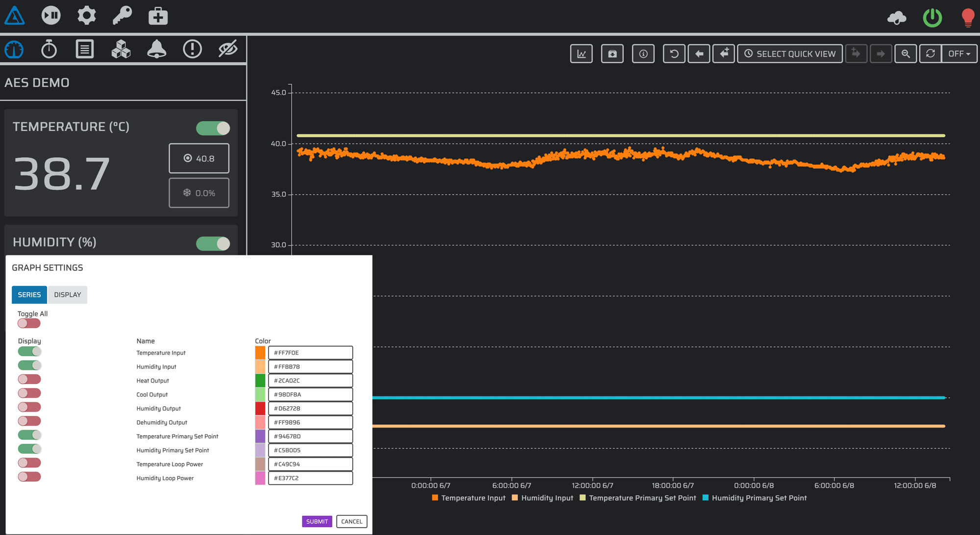Switch to the DISPLAY tab in Graph Settings
The height and width of the screenshot is (535, 980).
click(67, 294)
